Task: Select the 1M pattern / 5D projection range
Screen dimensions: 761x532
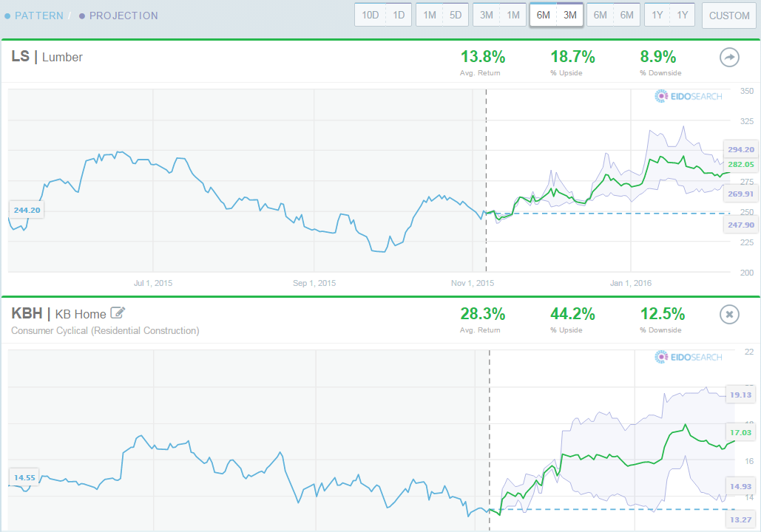Action: coord(442,15)
